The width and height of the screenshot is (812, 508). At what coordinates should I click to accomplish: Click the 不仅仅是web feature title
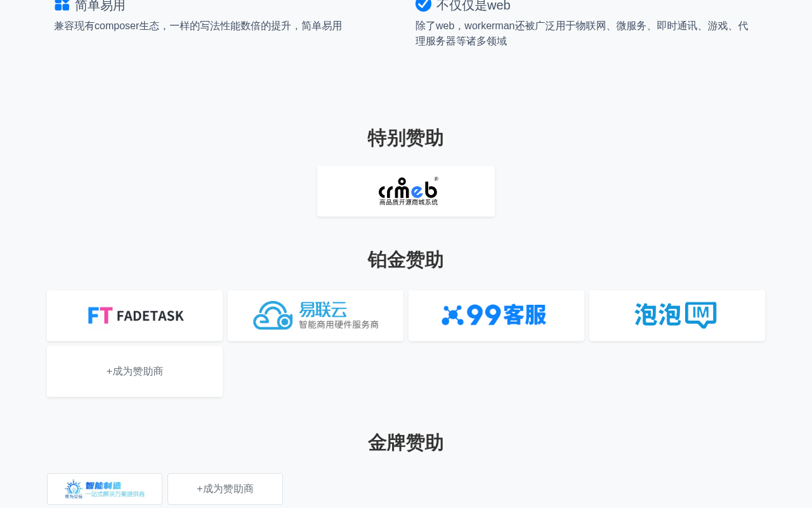(473, 6)
